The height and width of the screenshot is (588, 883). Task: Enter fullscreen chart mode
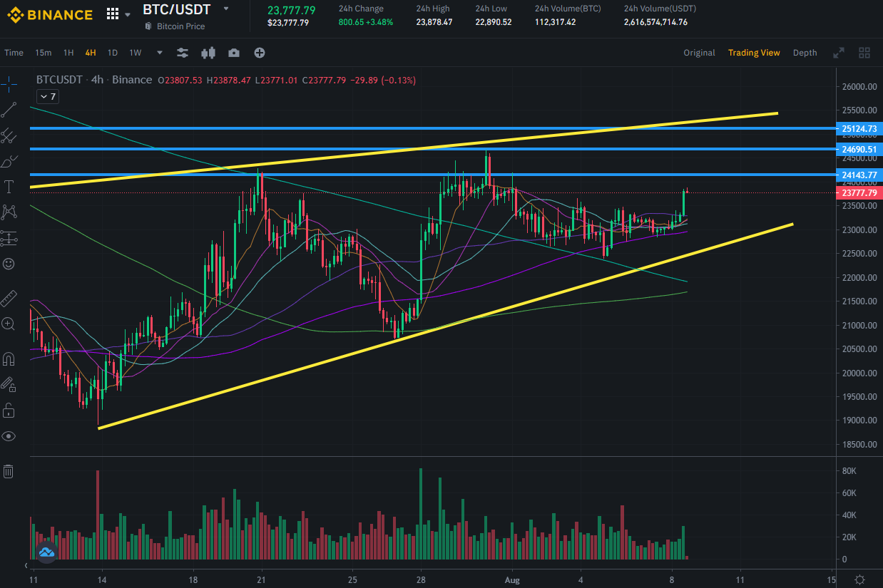coord(839,53)
